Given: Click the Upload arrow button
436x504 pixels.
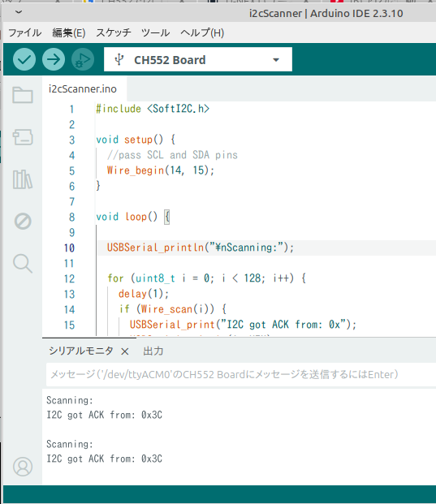Looking at the screenshot, I should point(54,59).
